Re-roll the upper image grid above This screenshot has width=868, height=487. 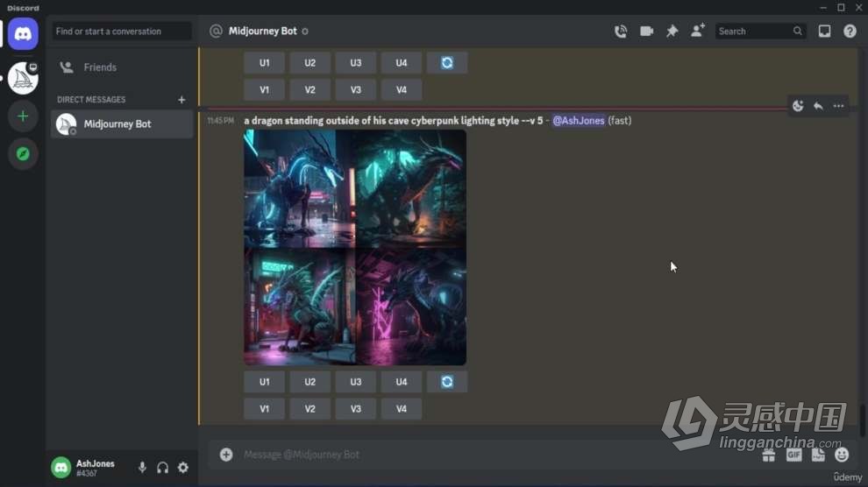click(447, 63)
